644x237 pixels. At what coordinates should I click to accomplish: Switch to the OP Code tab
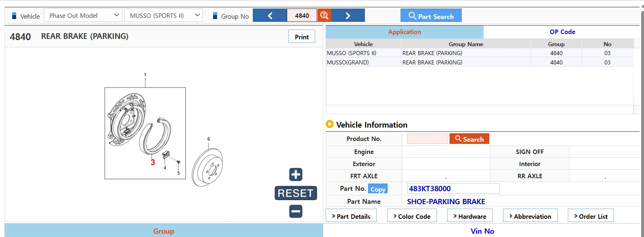point(562,32)
